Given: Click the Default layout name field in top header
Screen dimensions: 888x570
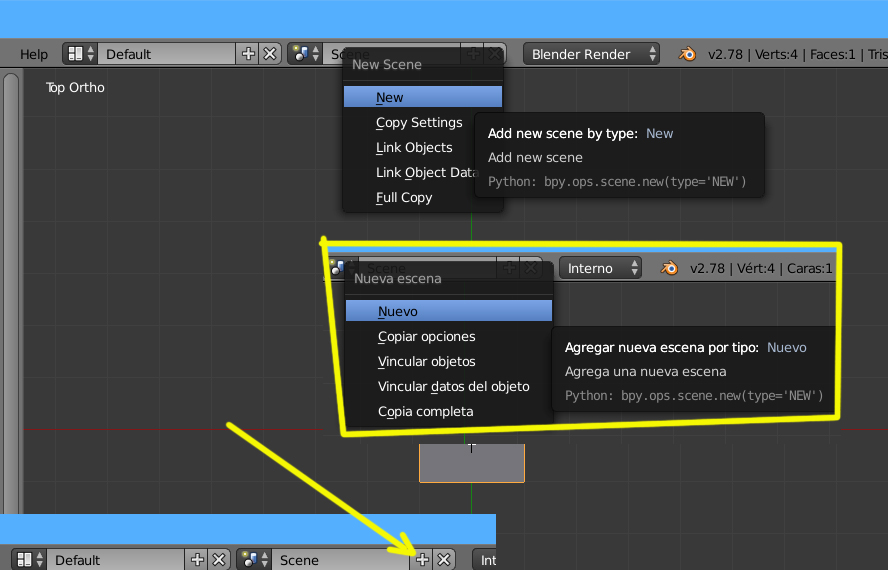Looking at the screenshot, I should [166, 54].
